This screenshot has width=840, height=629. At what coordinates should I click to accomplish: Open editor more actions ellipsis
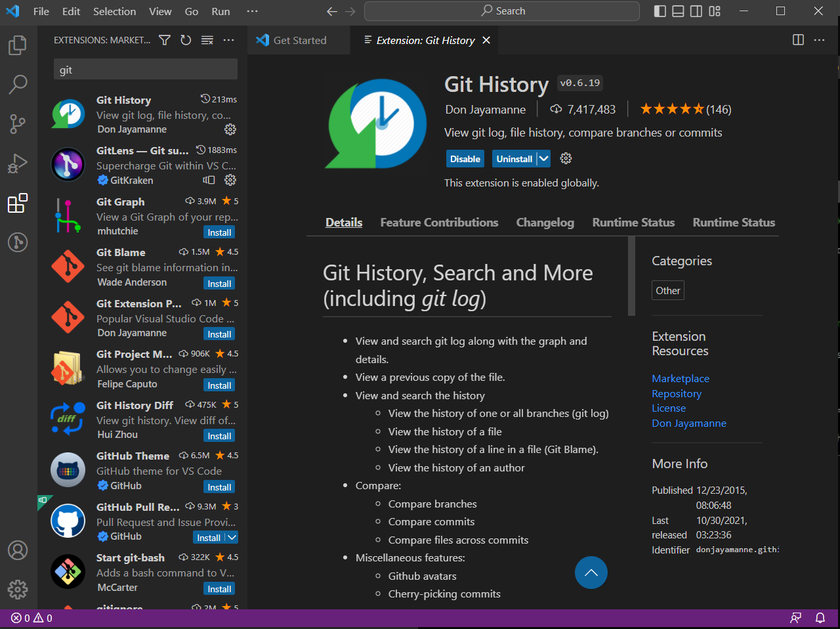click(819, 40)
